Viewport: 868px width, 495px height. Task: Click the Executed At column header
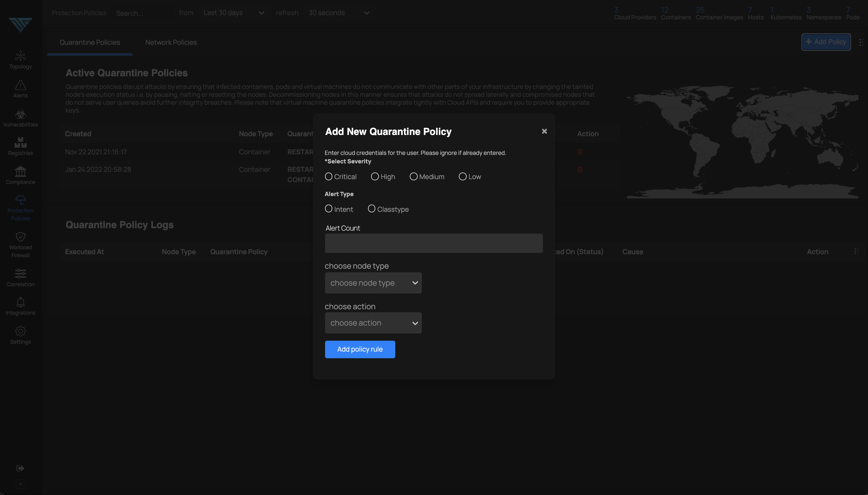[84, 251]
